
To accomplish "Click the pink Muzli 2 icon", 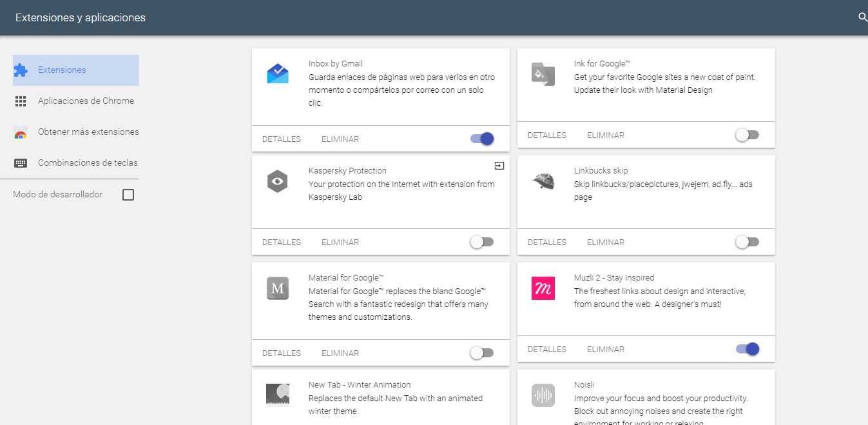I will 543,288.
